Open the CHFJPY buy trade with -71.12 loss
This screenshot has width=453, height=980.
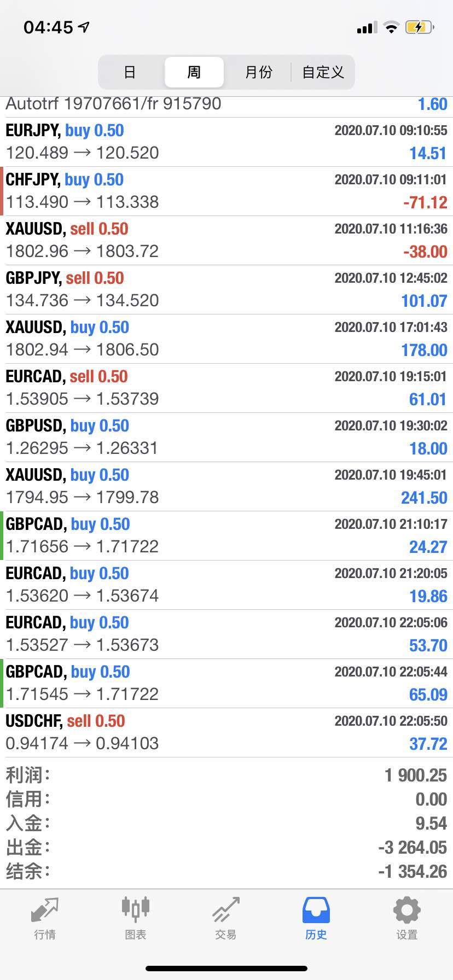click(x=226, y=191)
